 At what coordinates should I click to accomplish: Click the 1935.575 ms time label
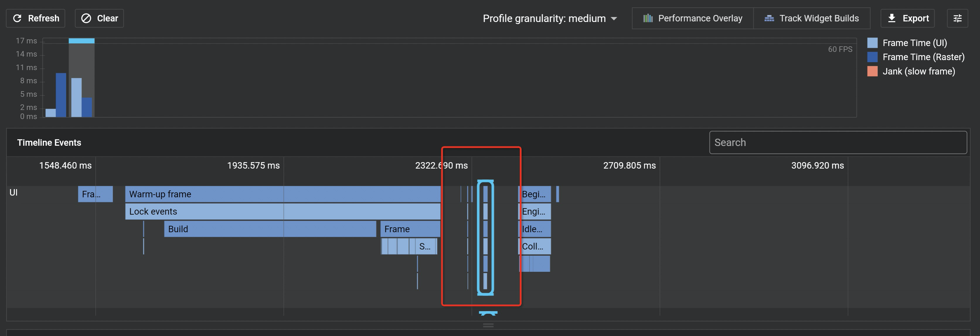click(x=253, y=166)
